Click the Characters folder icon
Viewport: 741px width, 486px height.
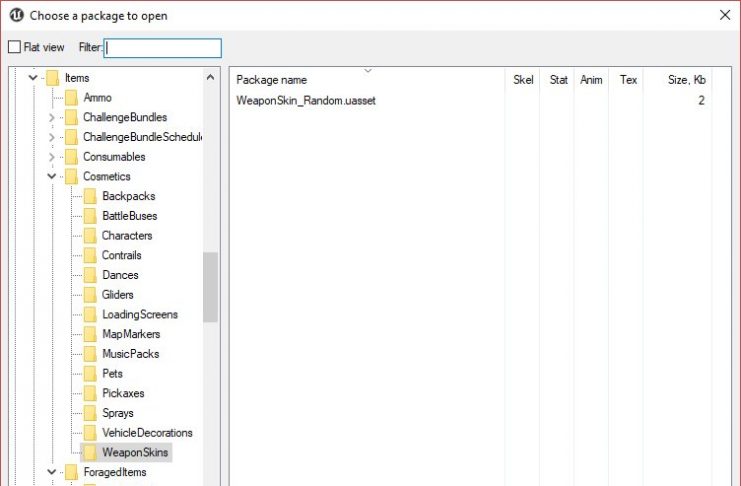coord(90,235)
